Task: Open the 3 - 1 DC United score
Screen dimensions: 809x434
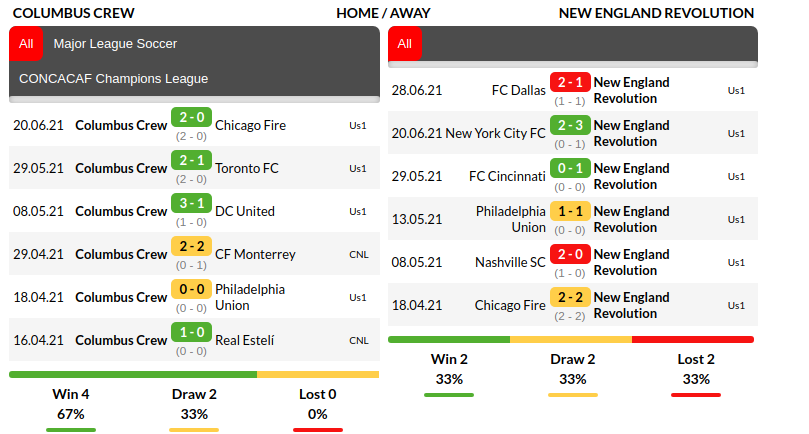Action: click(x=190, y=204)
